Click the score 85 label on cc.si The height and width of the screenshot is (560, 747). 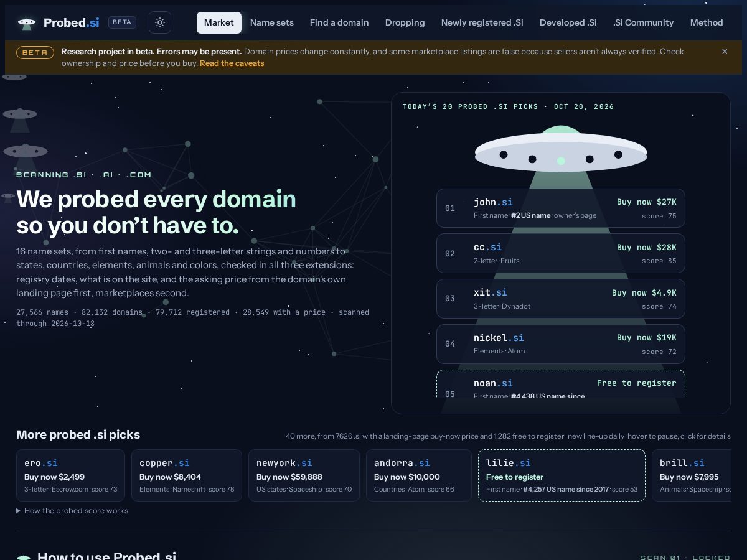pyautogui.click(x=659, y=261)
